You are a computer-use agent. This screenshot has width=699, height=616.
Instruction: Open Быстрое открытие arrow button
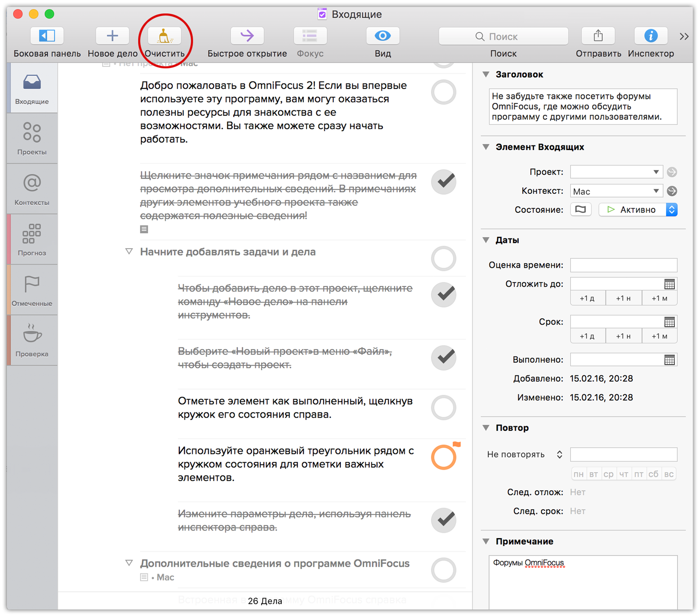(247, 36)
